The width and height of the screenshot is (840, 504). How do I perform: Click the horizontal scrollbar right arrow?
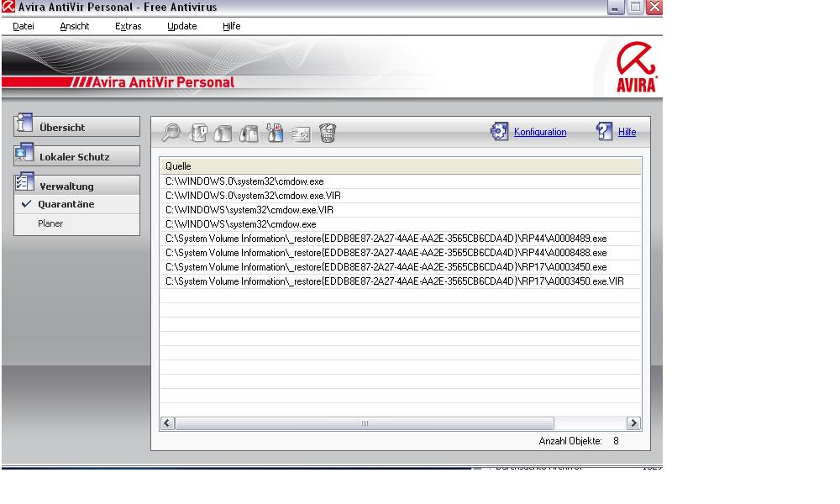[x=633, y=423]
